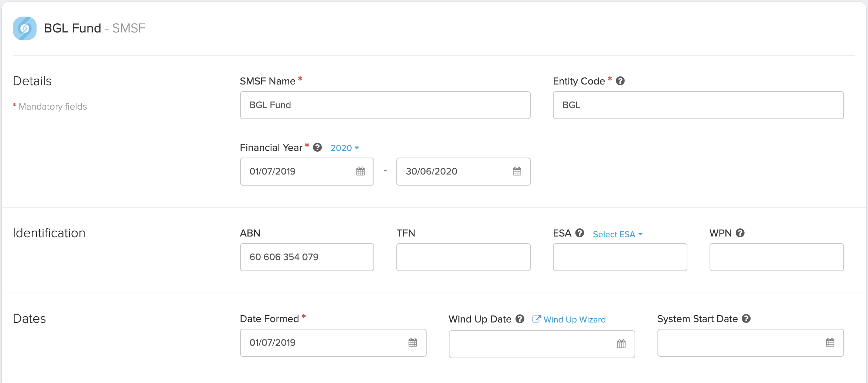Open calendar for financial year start date
Screen dimensions: 868x383
[x=360, y=171]
